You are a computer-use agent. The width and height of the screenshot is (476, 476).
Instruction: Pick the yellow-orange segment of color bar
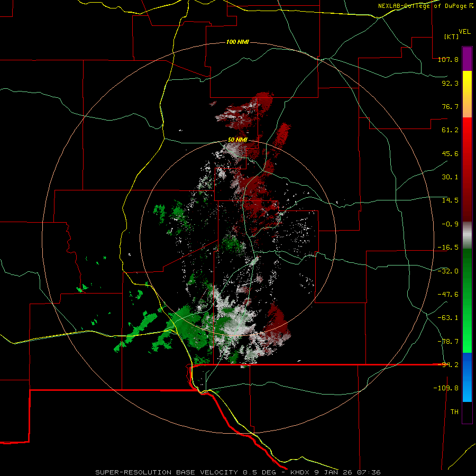(x=467, y=94)
